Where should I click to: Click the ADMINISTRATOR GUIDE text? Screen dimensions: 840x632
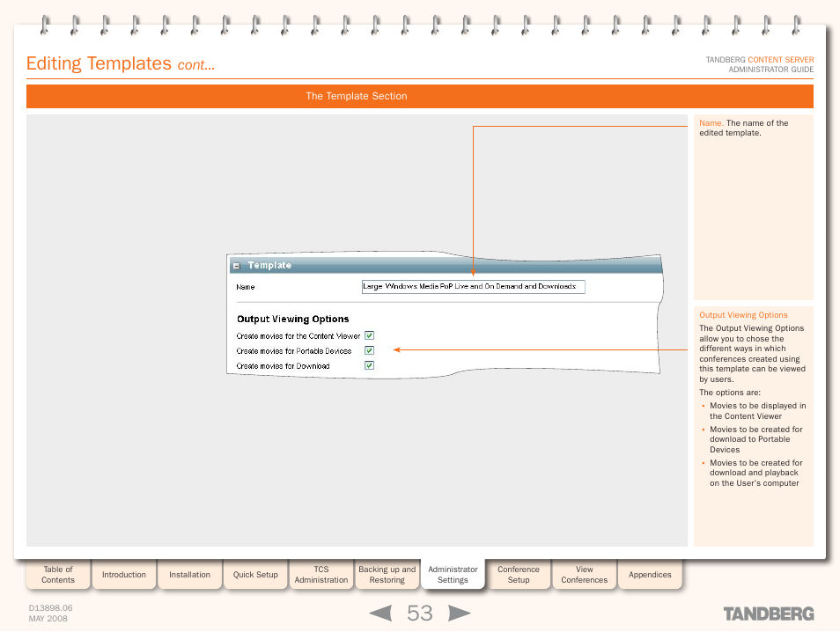tap(771, 70)
